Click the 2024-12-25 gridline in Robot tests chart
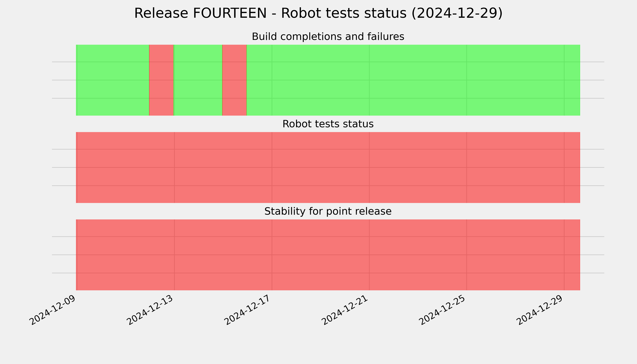Image resolution: width=637 pixels, height=364 pixels. click(x=467, y=167)
